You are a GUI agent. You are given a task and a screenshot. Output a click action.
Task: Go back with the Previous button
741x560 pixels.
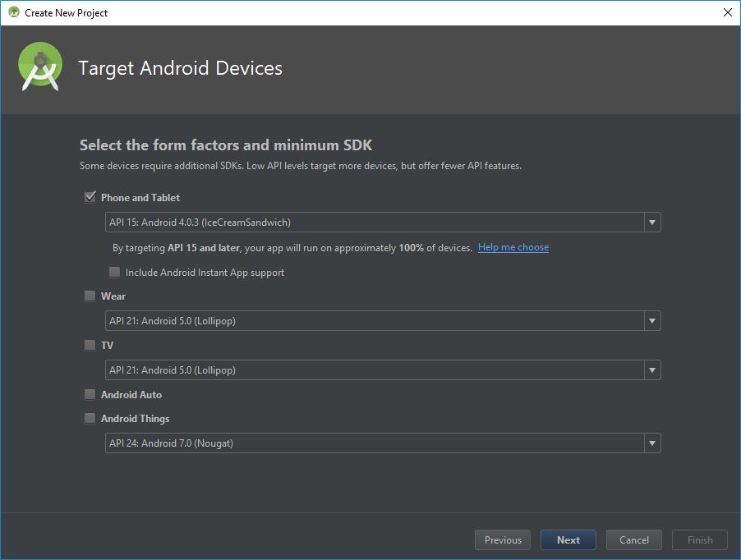tap(503, 539)
